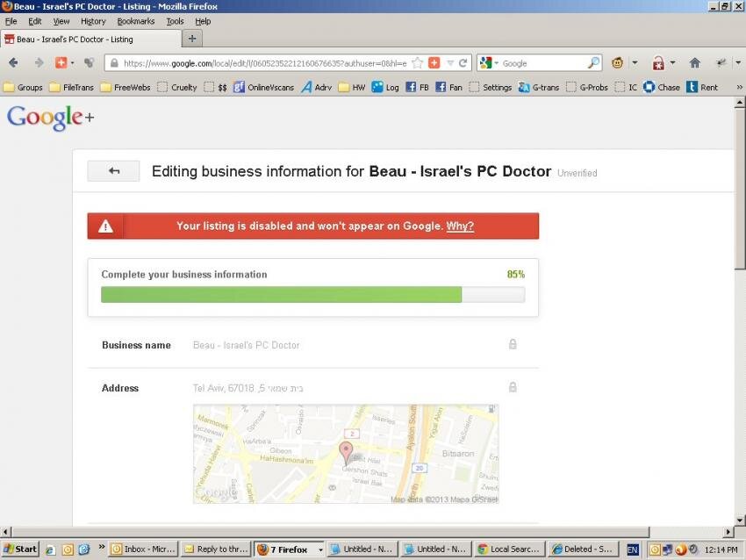
Task: Click the red plus toolbar icon beside Forward
Action: (x=61, y=63)
